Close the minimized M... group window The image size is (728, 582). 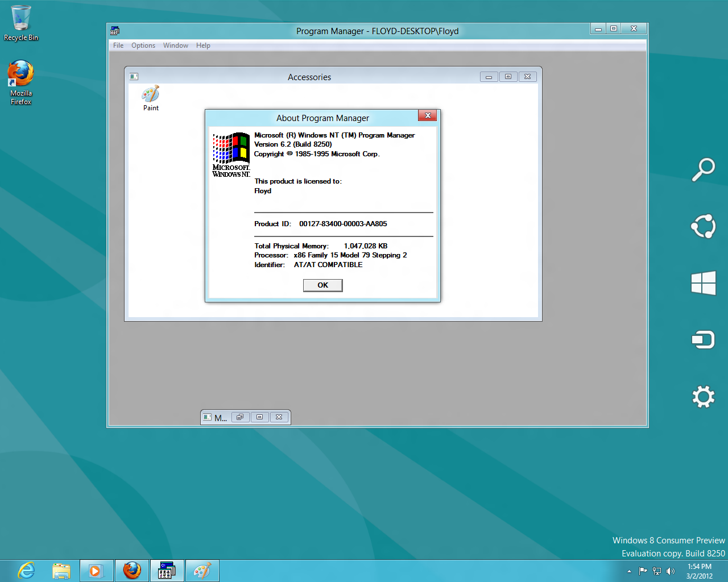click(279, 417)
